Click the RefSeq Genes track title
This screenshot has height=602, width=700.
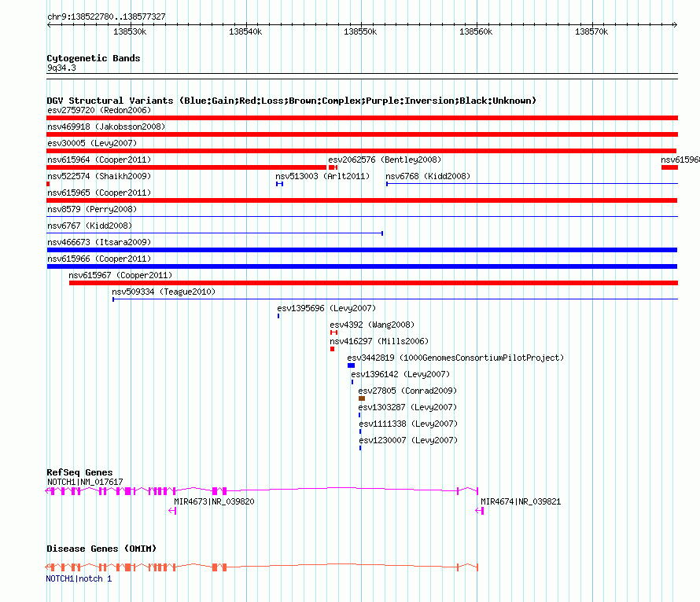pyautogui.click(x=79, y=472)
